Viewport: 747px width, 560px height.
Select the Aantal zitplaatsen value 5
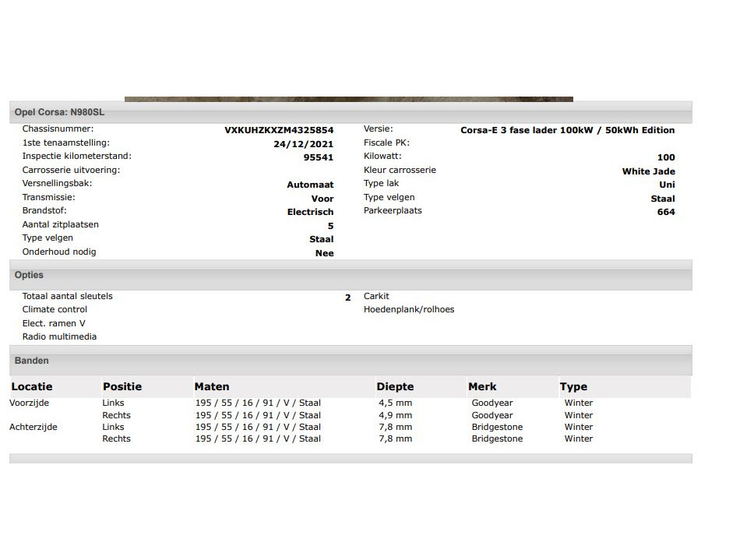click(x=330, y=226)
